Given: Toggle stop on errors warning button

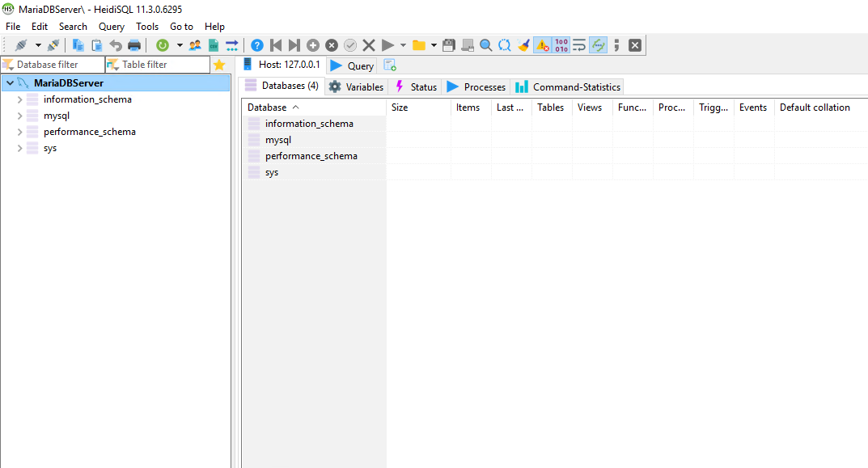Looking at the screenshot, I should [543, 45].
